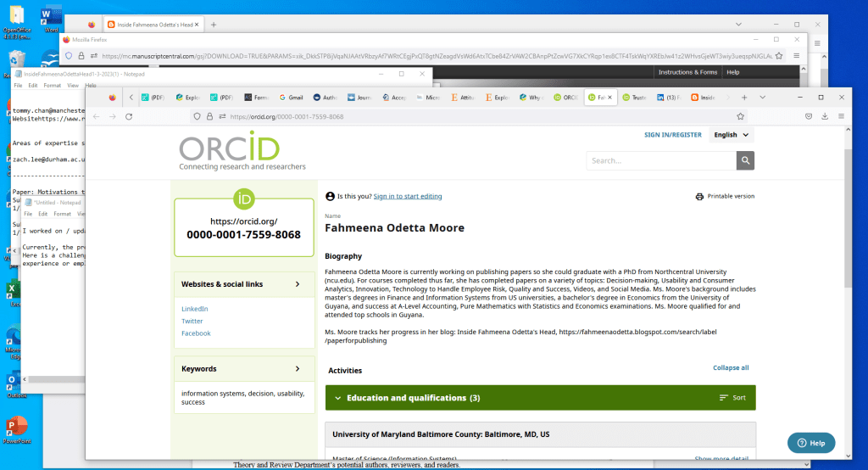Image resolution: width=868 pixels, height=470 pixels.
Task: Click SIGN IN/REGISTER link
Action: click(672, 135)
